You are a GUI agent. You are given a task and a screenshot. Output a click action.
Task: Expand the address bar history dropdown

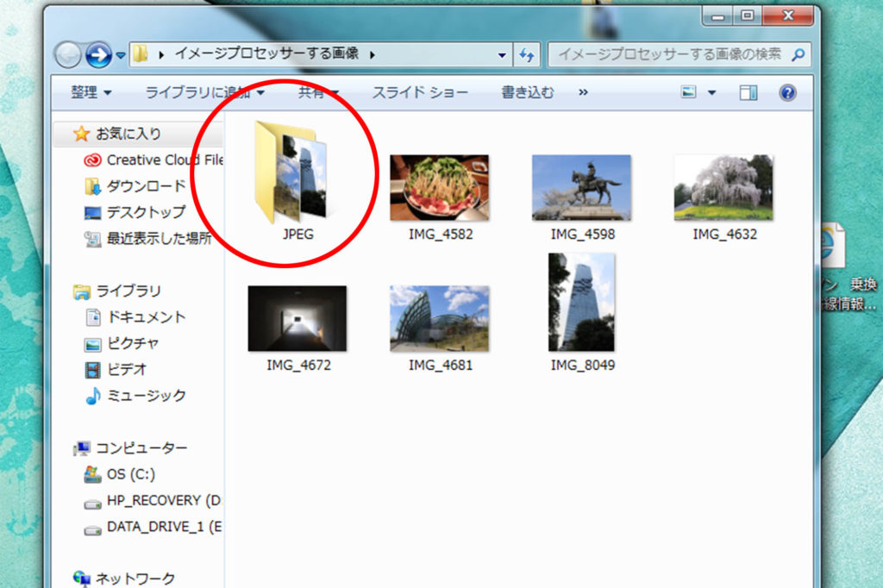pyautogui.click(x=503, y=54)
